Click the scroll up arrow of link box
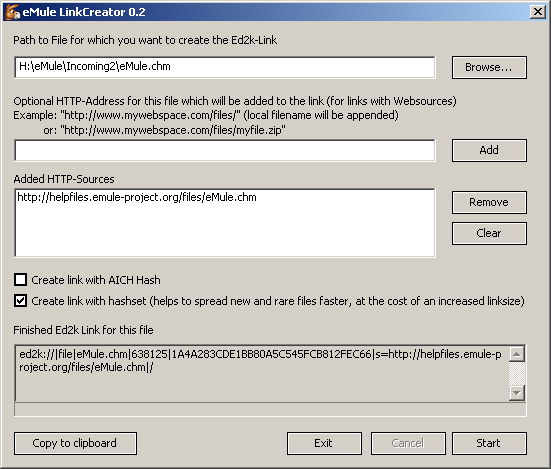Screen dimensions: 551x469 pos(517,354)
